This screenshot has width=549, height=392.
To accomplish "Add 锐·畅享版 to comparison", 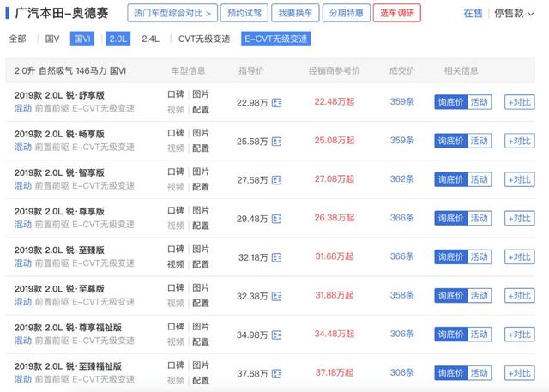I will [x=520, y=141].
